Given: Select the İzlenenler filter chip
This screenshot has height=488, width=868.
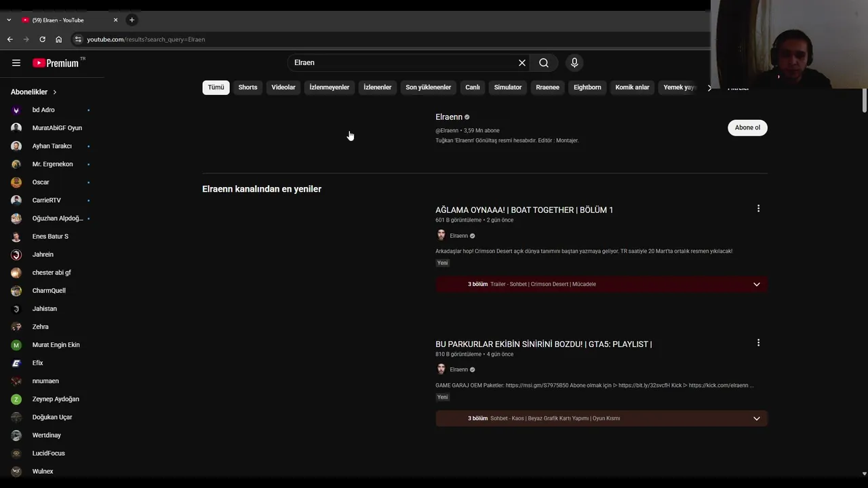Looking at the screenshot, I should (x=377, y=87).
